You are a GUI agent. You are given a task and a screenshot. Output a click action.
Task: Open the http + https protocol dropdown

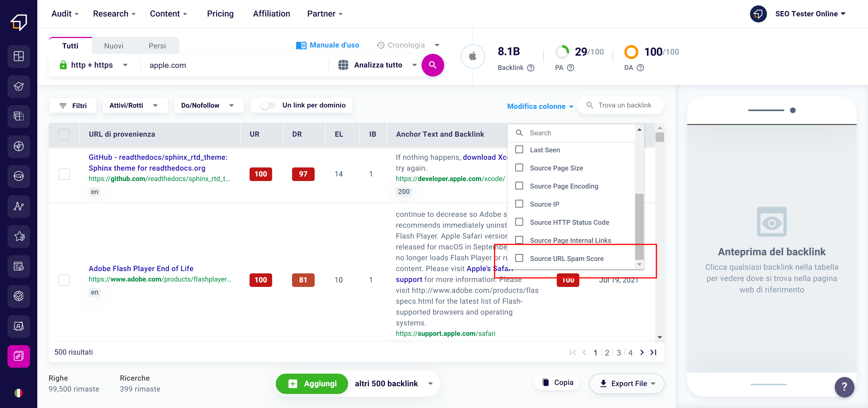pyautogui.click(x=94, y=65)
